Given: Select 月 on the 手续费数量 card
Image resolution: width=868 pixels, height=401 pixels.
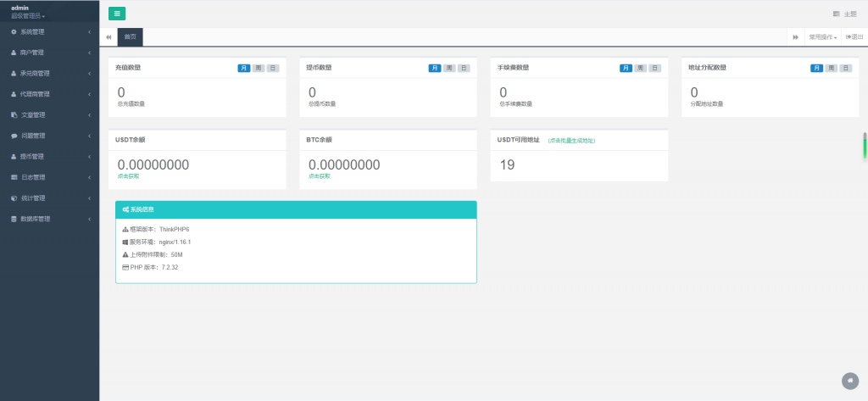Looking at the screenshot, I should click(626, 68).
